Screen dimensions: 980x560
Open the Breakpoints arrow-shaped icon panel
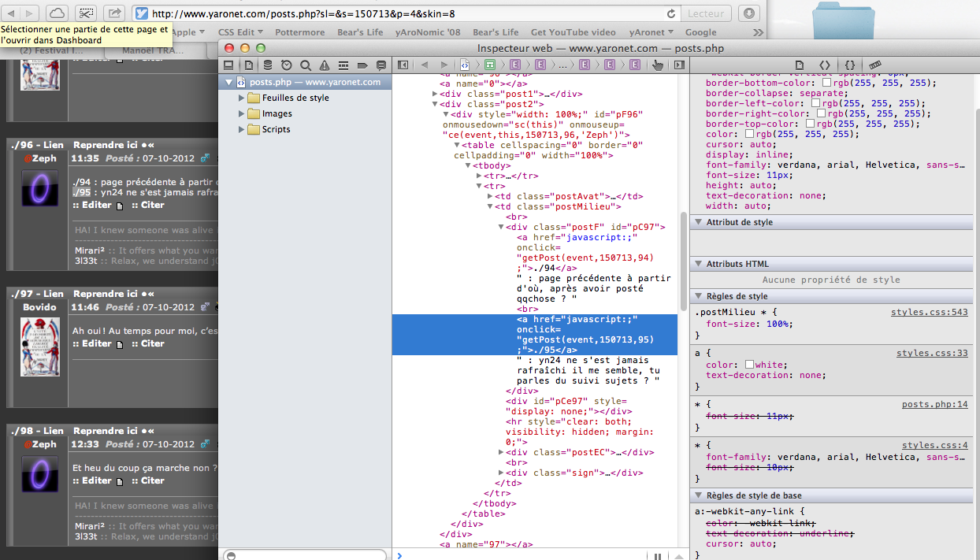pos(362,65)
